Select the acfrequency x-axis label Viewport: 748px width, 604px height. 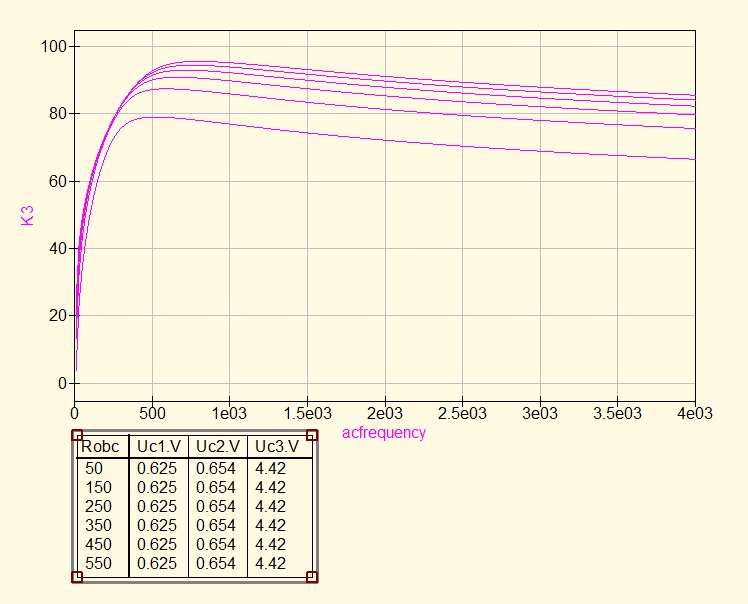(384, 433)
